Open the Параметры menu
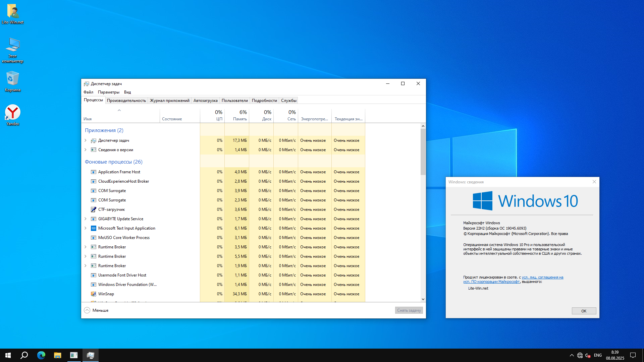 coord(108,92)
